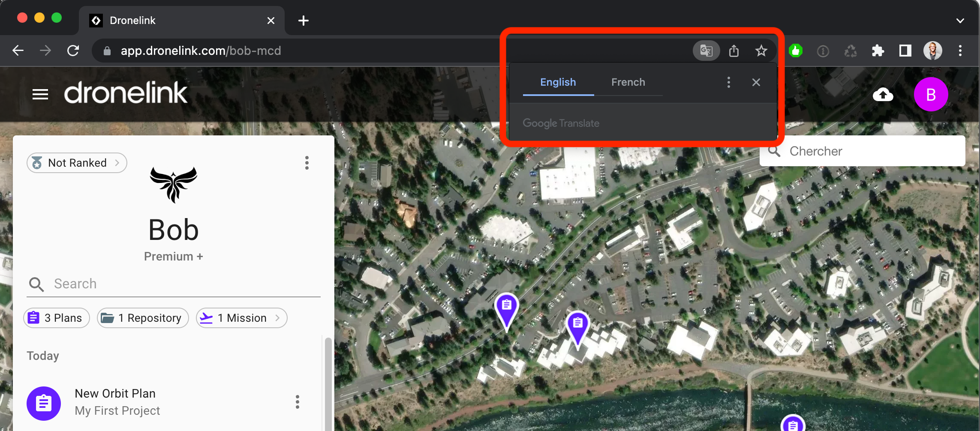Switch to the French translation tab
The height and width of the screenshot is (431, 980).
pos(628,82)
